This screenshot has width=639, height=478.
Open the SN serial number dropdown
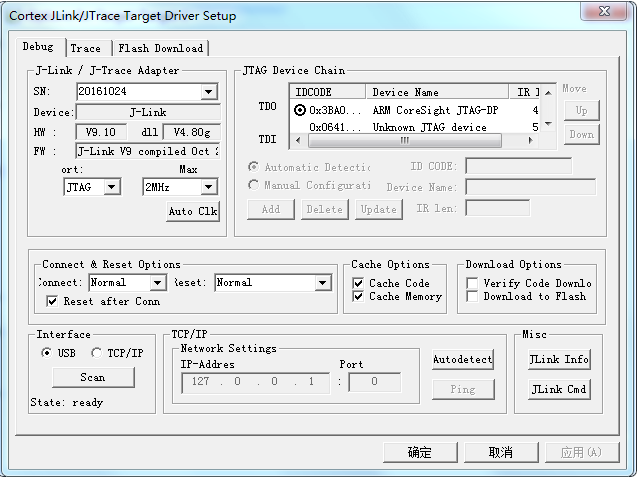point(209,92)
